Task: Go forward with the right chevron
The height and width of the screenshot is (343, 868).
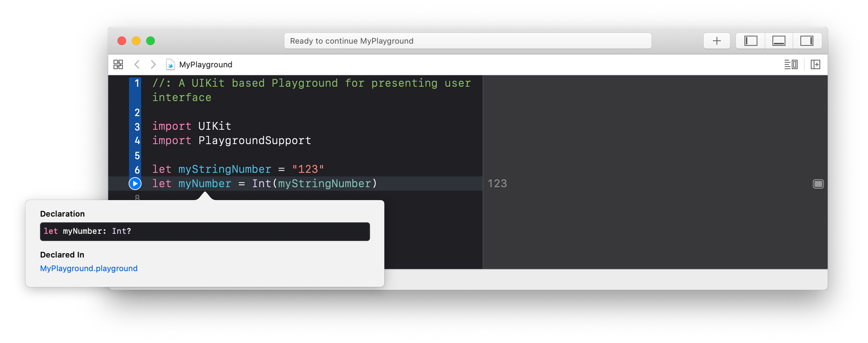Action: pyautogui.click(x=153, y=64)
